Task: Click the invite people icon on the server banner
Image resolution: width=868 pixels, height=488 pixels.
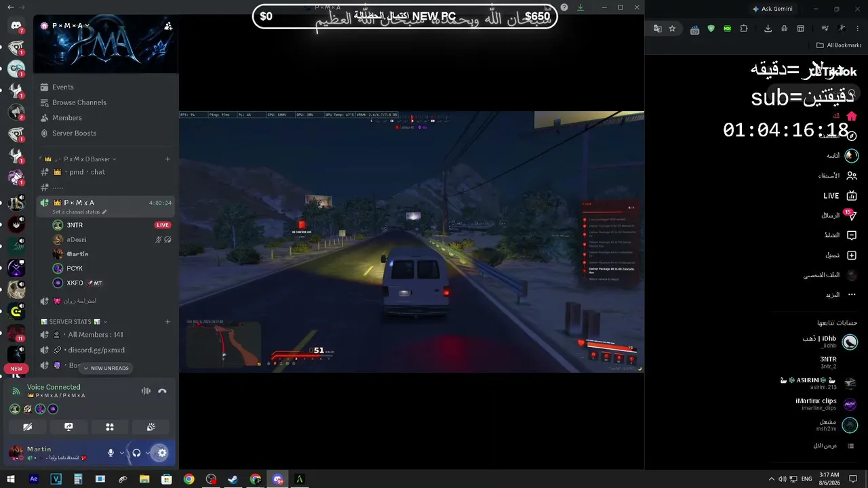Action: [x=168, y=26]
